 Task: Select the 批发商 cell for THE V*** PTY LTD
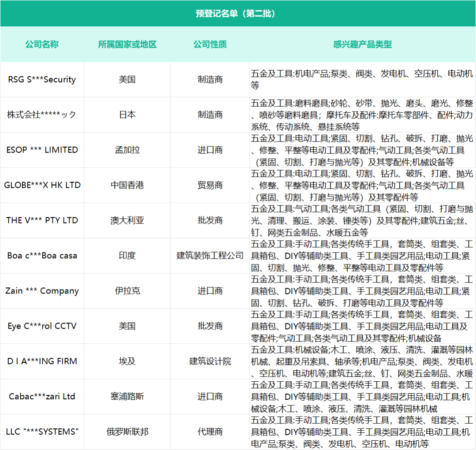[210, 220]
